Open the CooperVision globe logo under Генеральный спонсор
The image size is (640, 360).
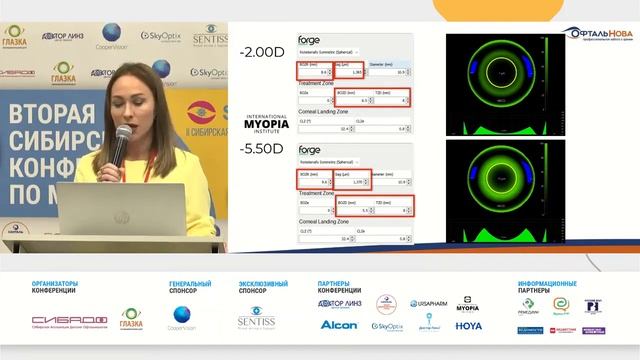[182, 318]
